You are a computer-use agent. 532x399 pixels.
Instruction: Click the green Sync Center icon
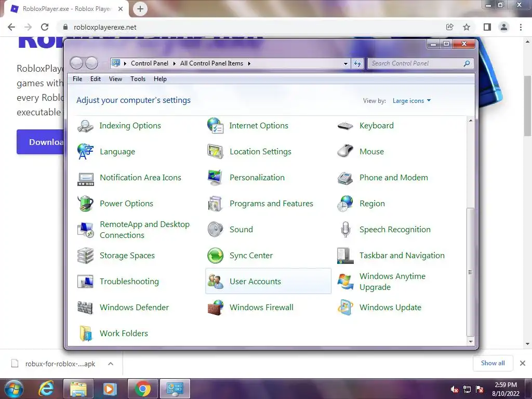click(215, 256)
